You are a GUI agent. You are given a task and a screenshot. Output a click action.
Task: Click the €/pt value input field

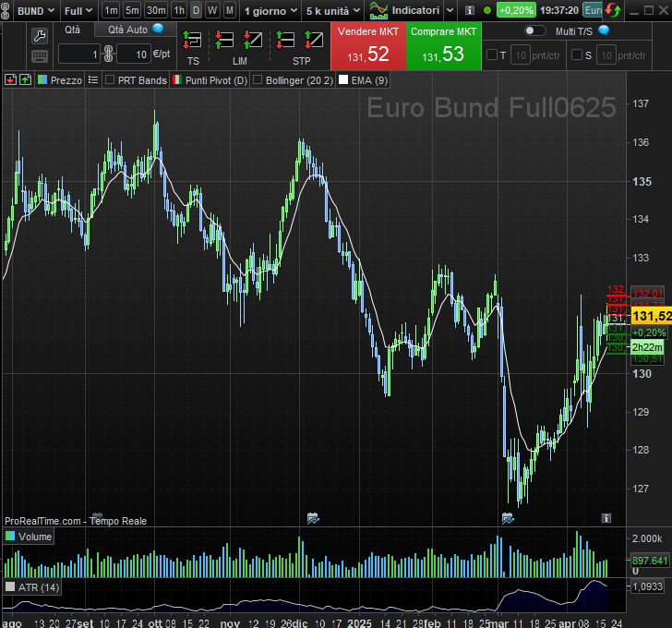pyautogui.click(x=133, y=54)
